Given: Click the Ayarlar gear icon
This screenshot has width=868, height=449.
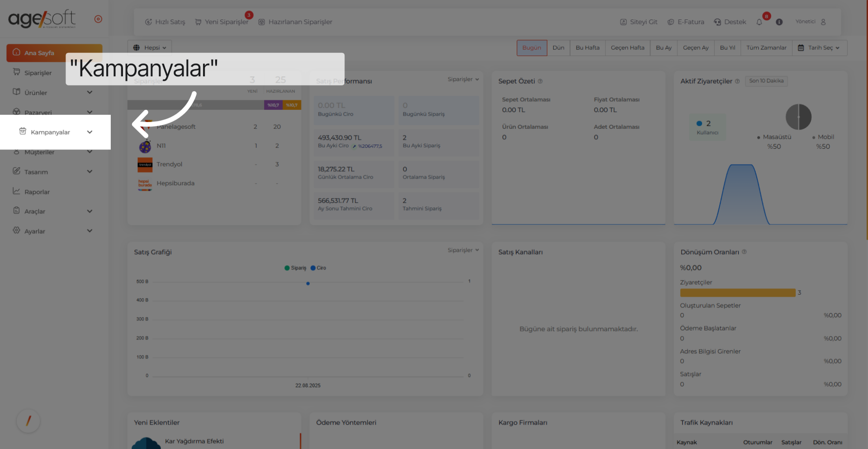Looking at the screenshot, I should tap(17, 230).
